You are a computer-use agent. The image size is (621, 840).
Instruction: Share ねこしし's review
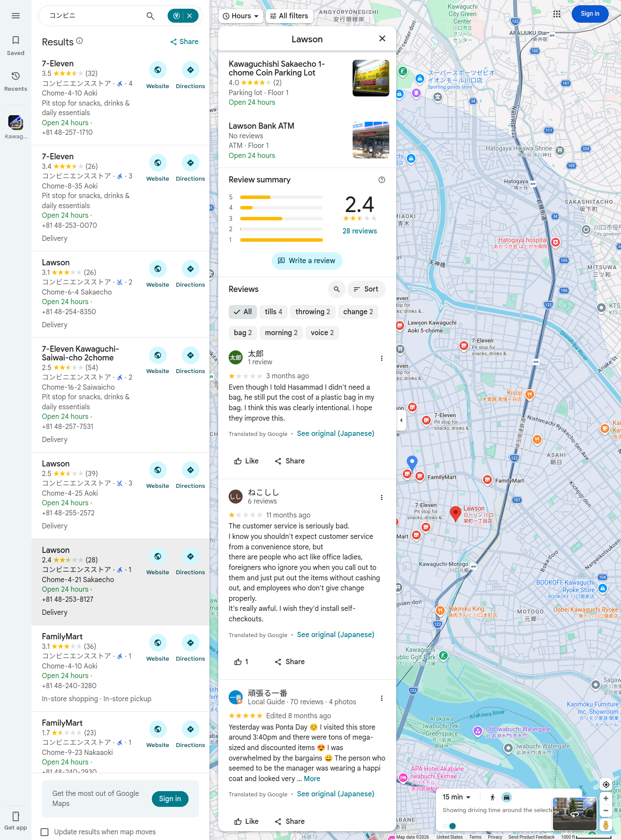(290, 662)
